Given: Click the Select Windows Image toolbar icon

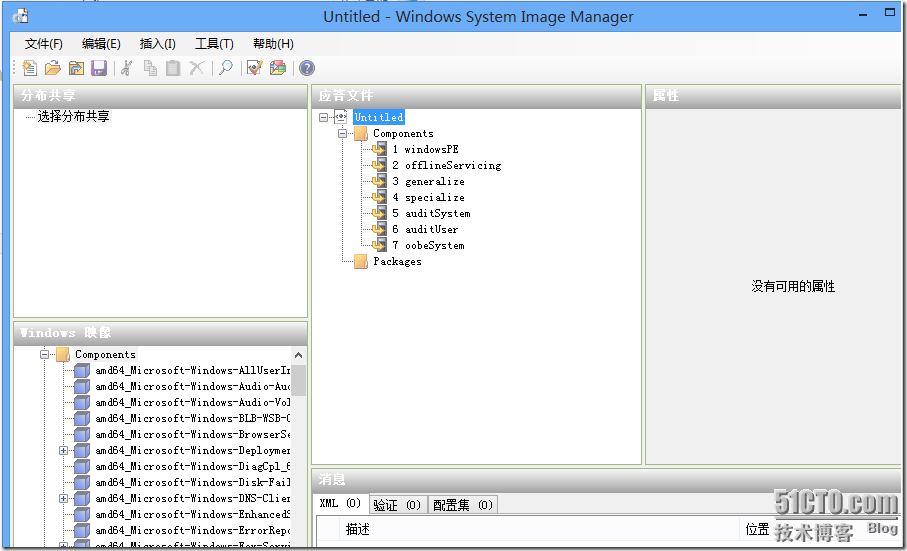Looking at the screenshot, I should tap(76, 68).
